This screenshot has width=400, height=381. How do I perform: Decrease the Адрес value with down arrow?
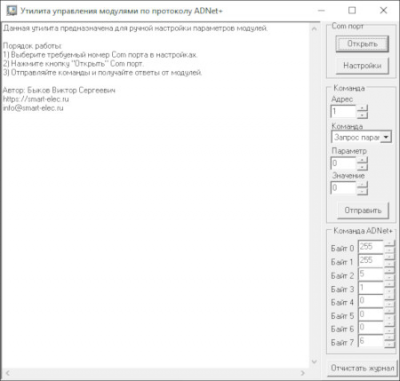pos(362,115)
